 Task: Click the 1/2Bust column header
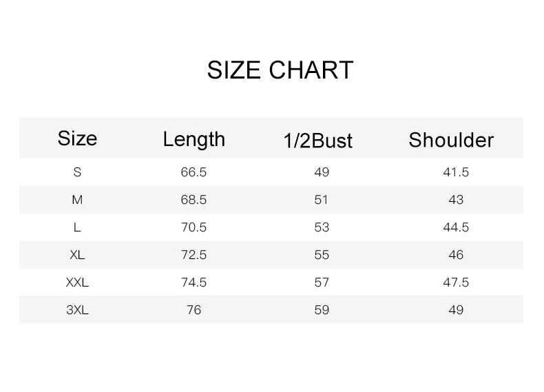point(317,141)
